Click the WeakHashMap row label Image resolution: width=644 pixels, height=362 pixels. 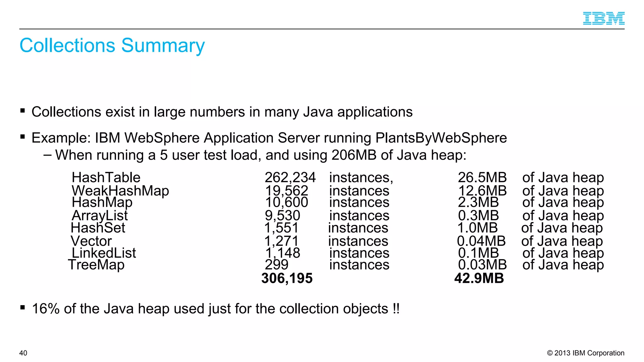[x=120, y=191]
